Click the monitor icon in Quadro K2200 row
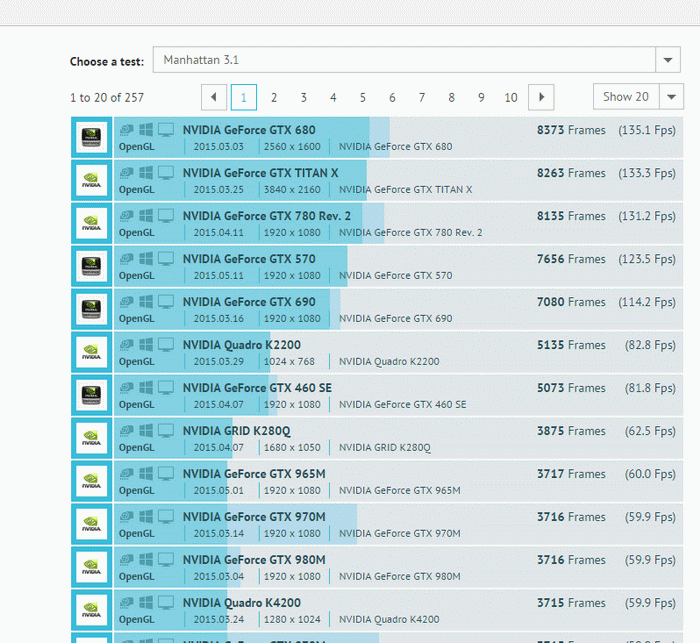 (x=166, y=345)
